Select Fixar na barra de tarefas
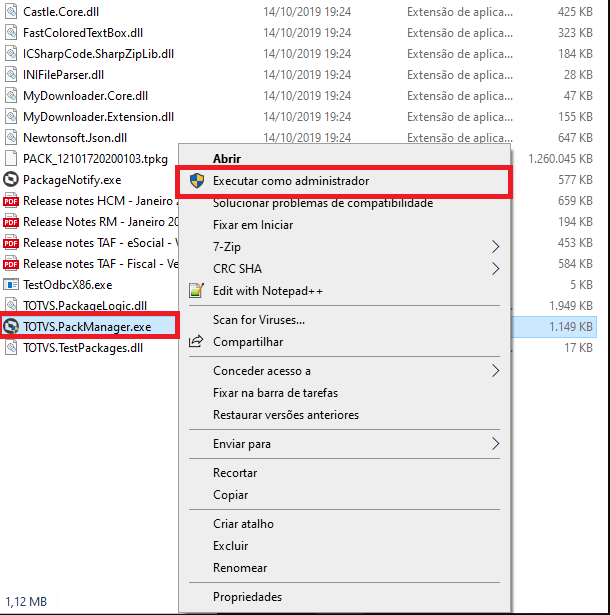This screenshot has width=610, height=615. [x=275, y=393]
